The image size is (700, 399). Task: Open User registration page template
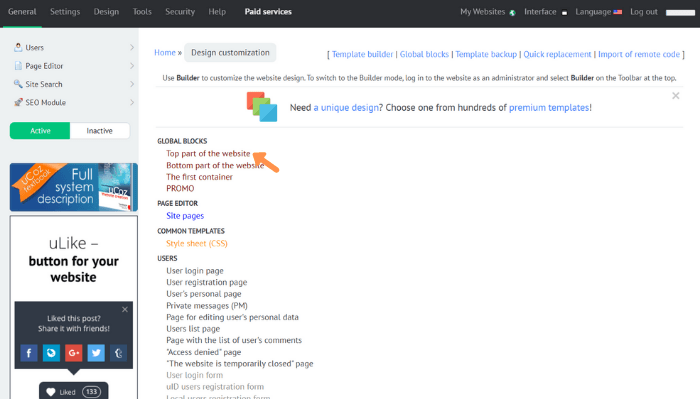[x=206, y=282]
